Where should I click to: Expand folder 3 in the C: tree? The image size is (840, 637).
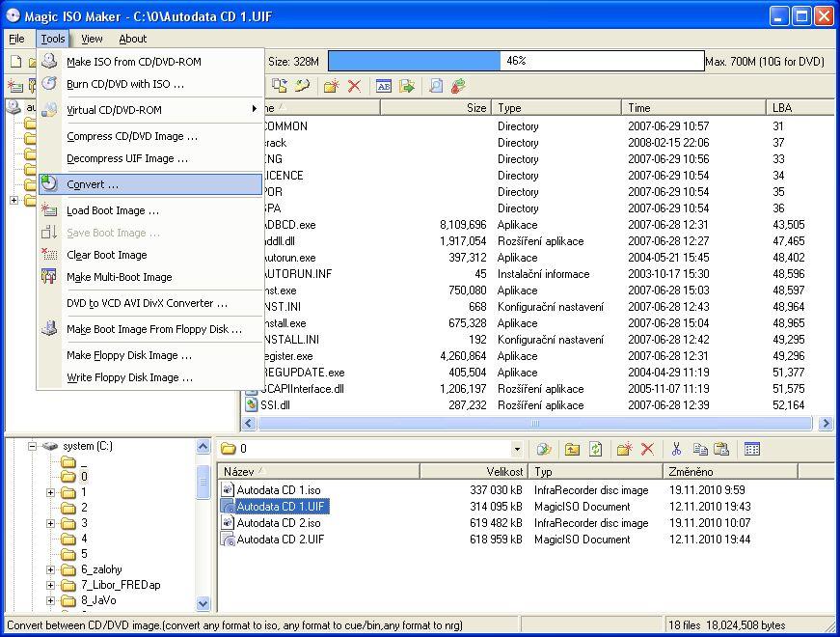point(50,523)
